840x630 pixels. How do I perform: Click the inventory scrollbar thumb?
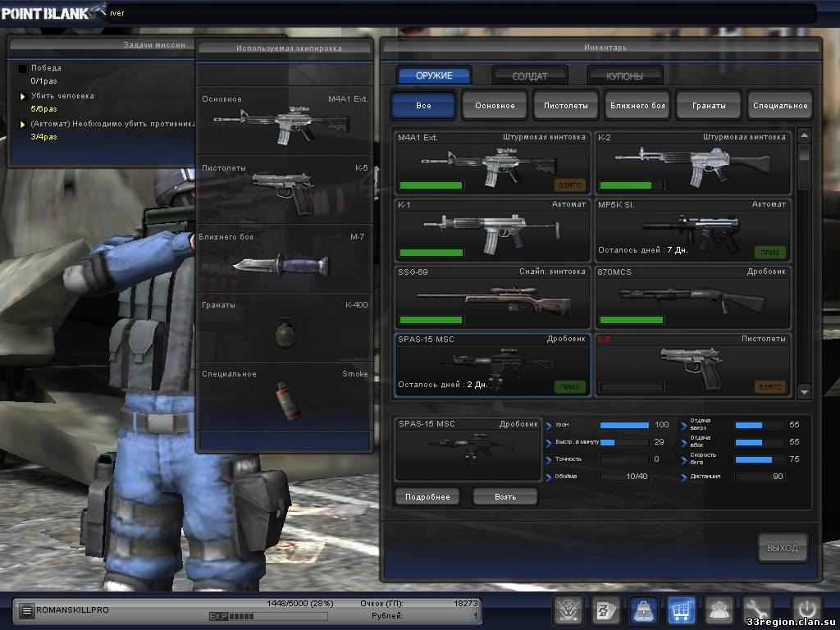click(804, 153)
